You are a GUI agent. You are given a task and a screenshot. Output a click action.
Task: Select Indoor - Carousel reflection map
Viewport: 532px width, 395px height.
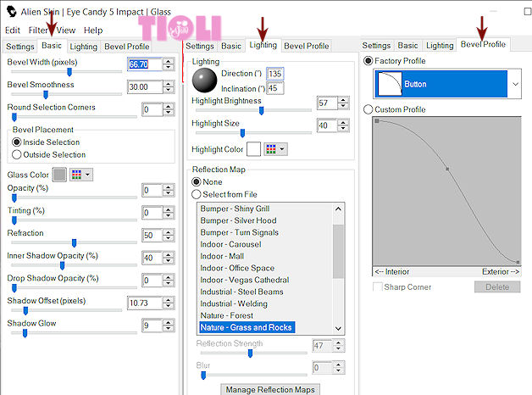point(230,244)
